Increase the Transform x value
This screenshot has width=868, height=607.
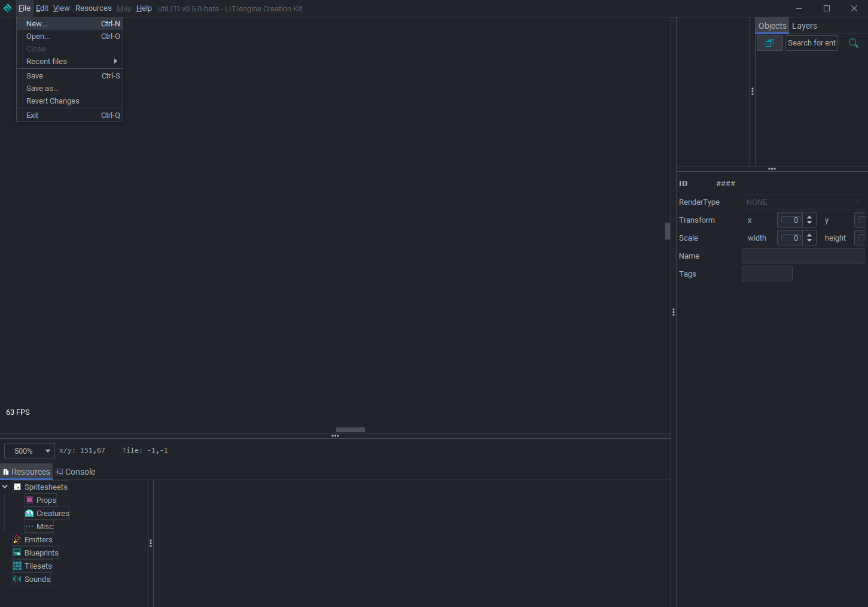pos(809,217)
